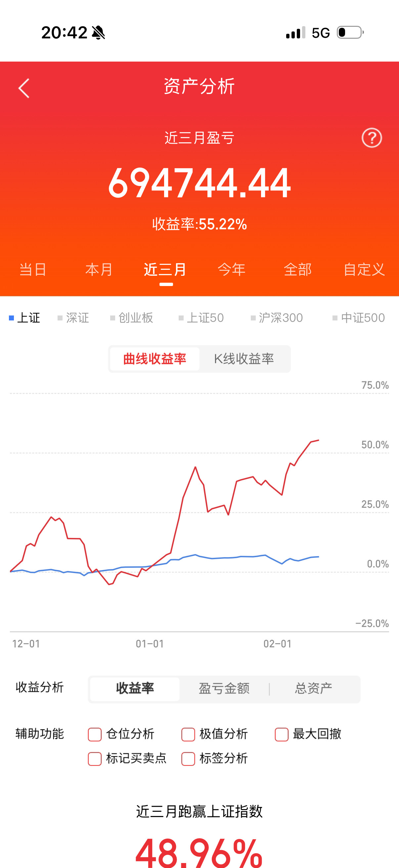
Task: Select the 当日 period tab
Action: pos(32,269)
